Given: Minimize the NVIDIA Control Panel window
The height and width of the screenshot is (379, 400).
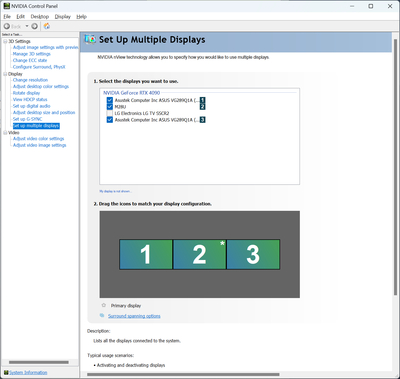Looking at the screenshot, I should coord(352,6).
